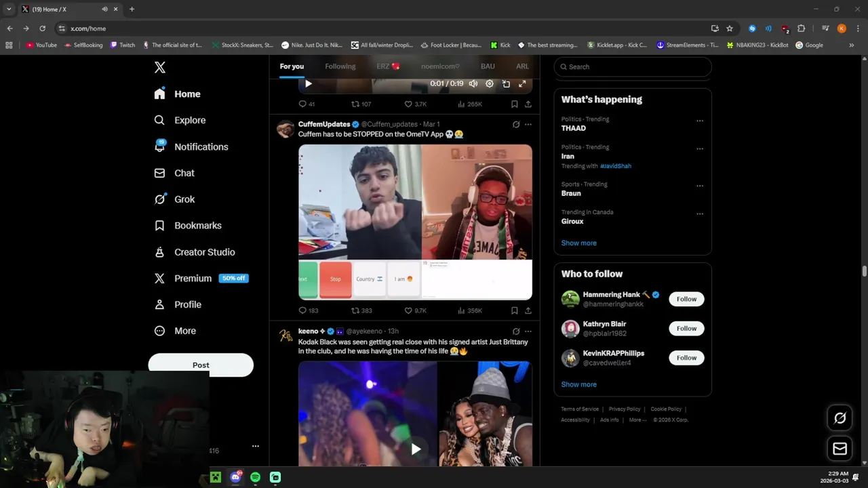Screen dimensions: 868x488
Task: Bookmark the CuffemUpdates post
Action: click(515, 310)
